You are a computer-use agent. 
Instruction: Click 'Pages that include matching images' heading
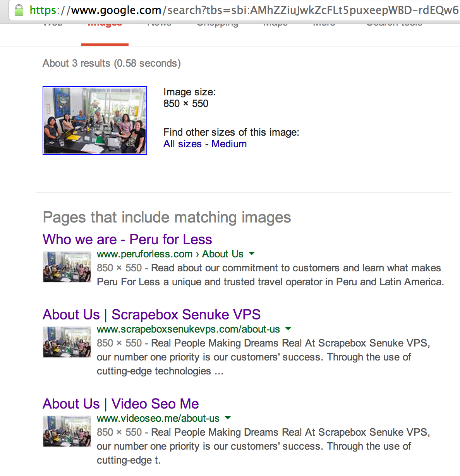(167, 217)
